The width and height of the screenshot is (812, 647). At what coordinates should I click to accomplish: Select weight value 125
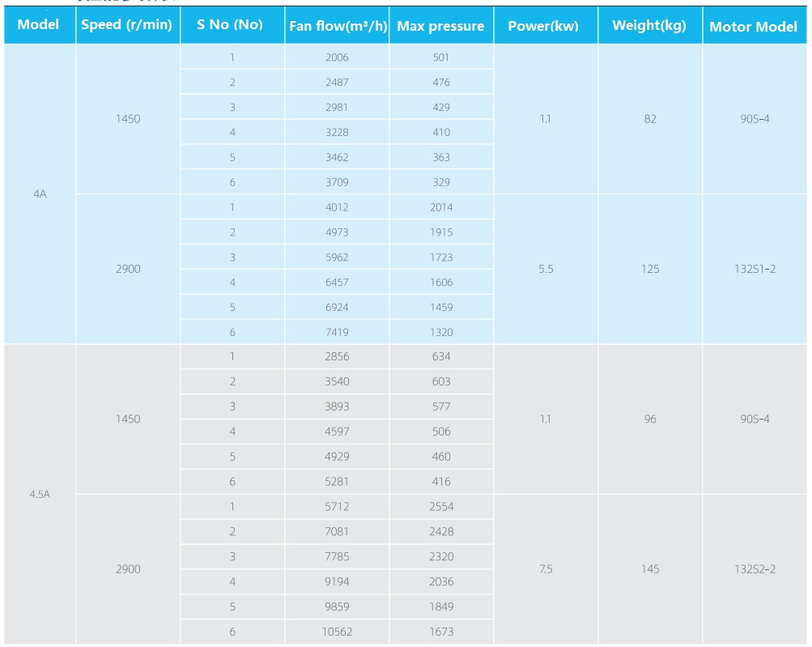[650, 269]
